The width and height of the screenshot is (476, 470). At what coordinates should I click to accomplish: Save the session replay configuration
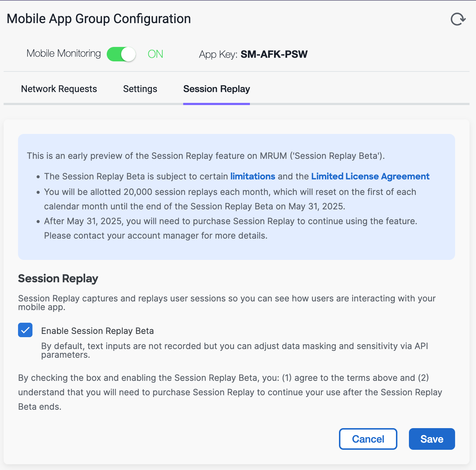click(x=432, y=439)
